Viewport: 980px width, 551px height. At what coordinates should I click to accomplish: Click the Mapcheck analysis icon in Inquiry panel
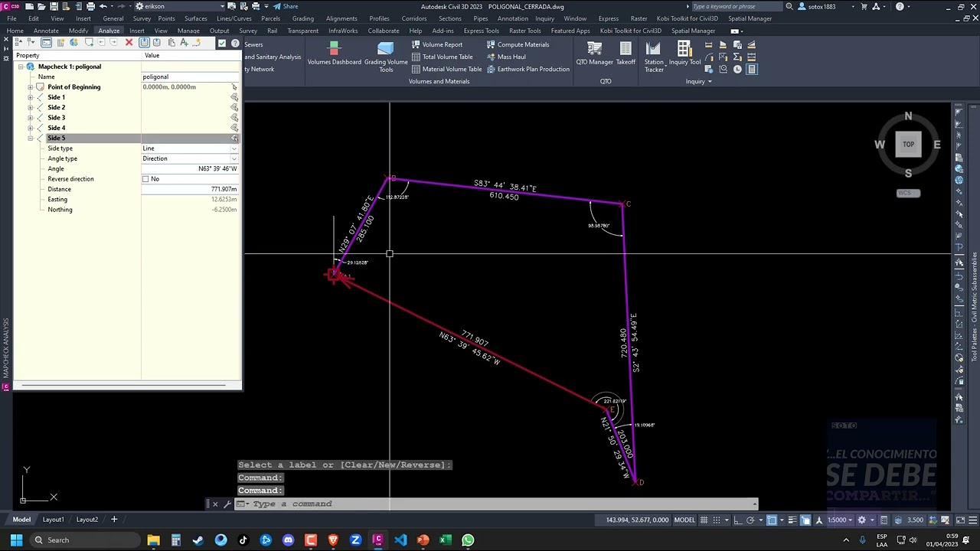[752, 69]
